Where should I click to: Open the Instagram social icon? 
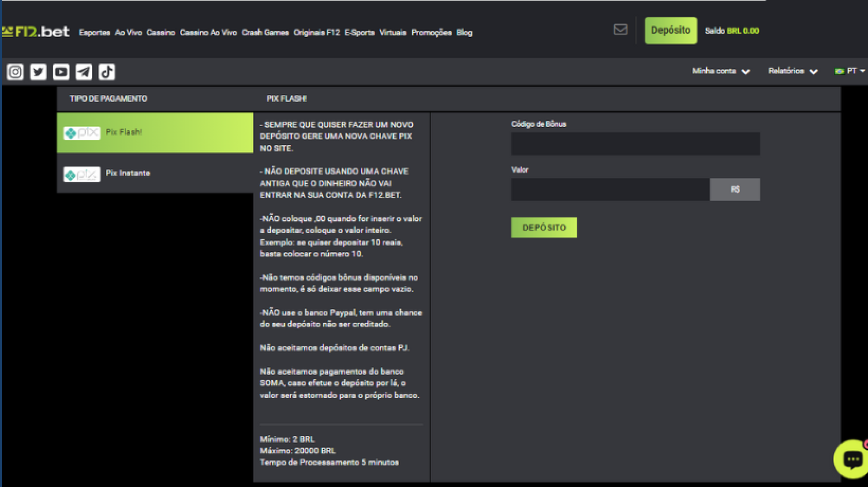click(15, 72)
